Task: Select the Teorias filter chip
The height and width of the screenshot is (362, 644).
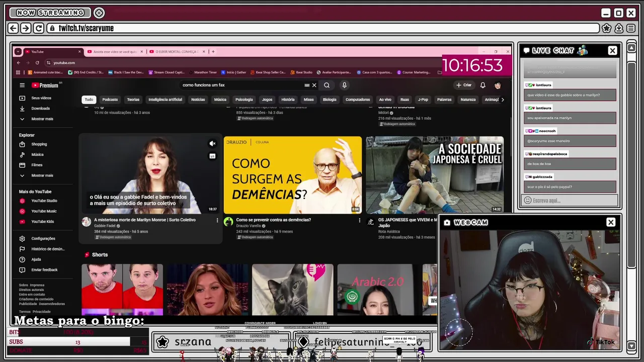Action: [133, 100]
